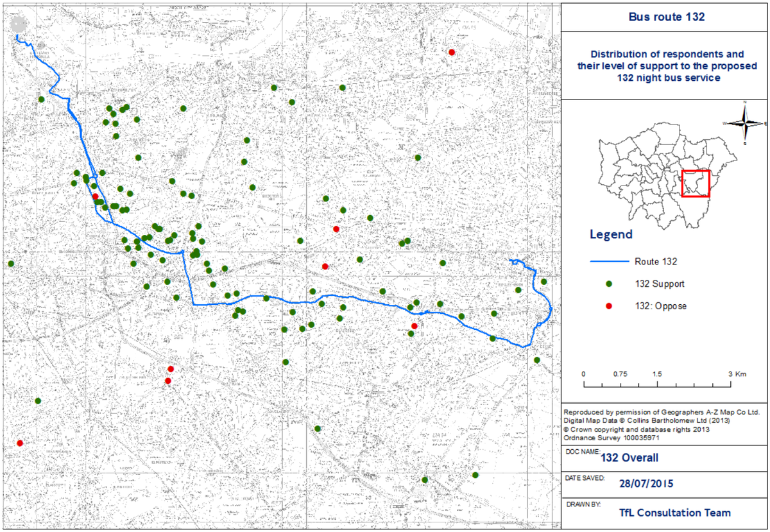Click the green dot beside 132 Support legend
The image size is (770, 532).
(610, 284)
